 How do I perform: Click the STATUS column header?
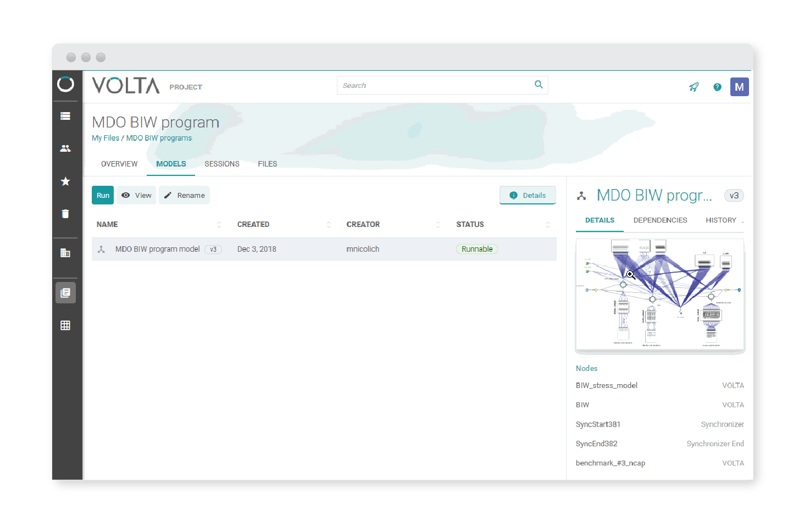(470, 224)
